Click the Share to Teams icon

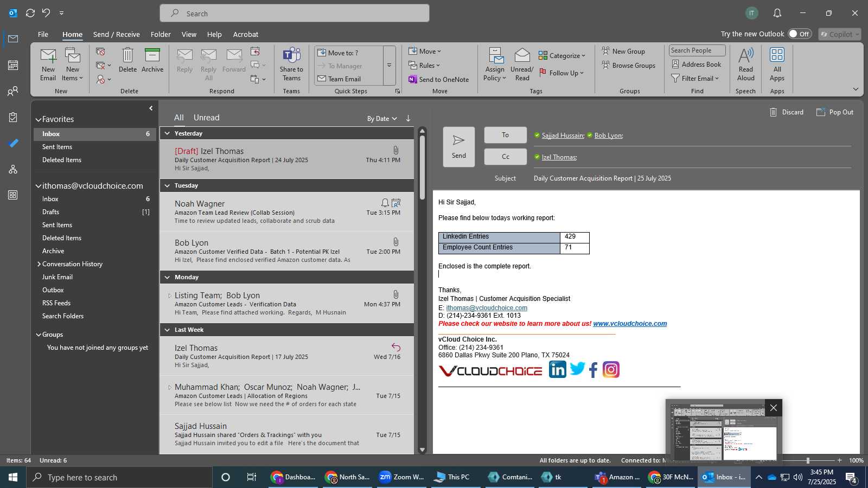point(291,64)
